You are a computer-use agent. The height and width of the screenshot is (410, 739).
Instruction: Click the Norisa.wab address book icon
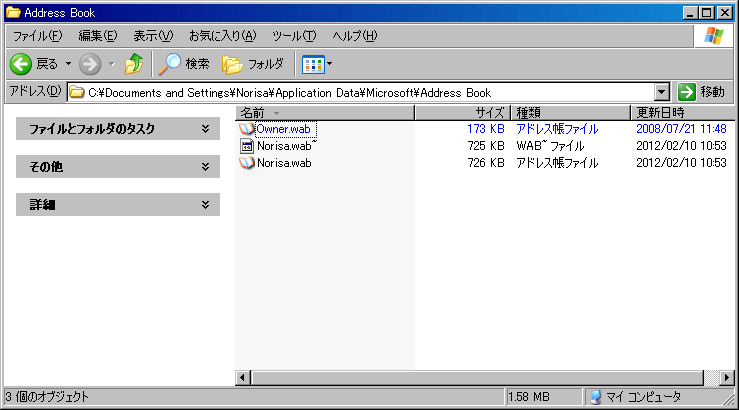coord(246,163)
